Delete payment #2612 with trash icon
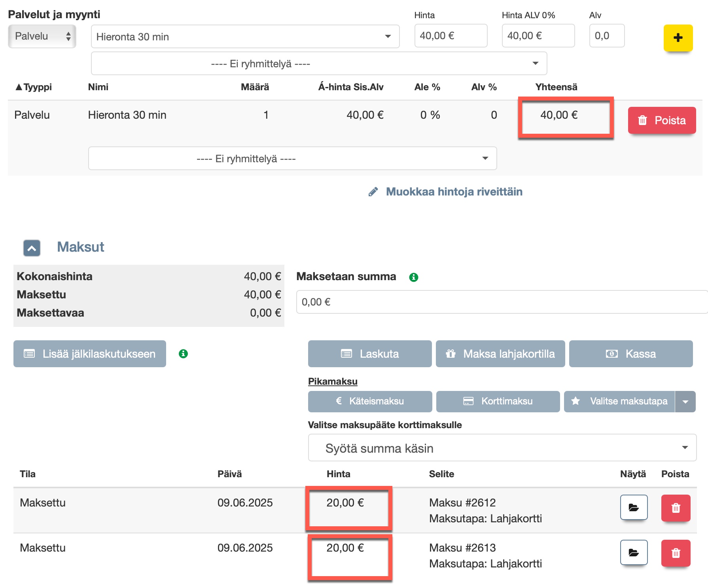The height and width of the screenshot is (588, 708). [x=676, y=507]
